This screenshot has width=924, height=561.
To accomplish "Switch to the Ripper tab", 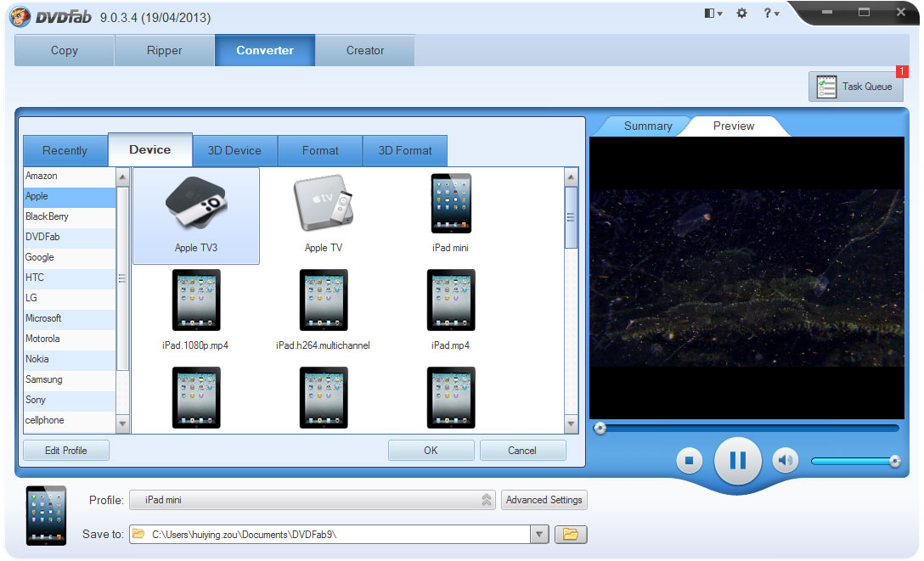I will coord(164,50).
